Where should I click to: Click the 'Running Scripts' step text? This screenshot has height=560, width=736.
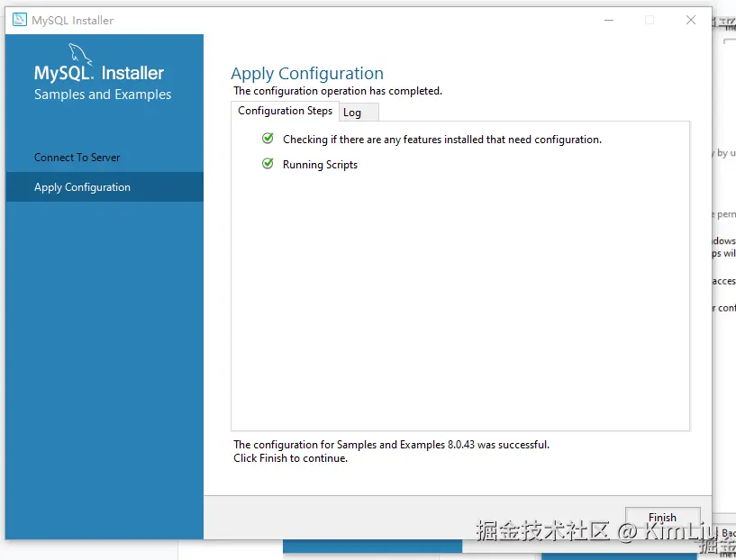click(320, 165)
